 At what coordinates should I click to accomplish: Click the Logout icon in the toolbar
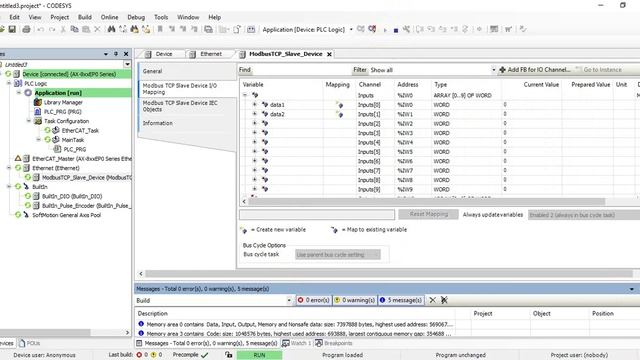372,29
